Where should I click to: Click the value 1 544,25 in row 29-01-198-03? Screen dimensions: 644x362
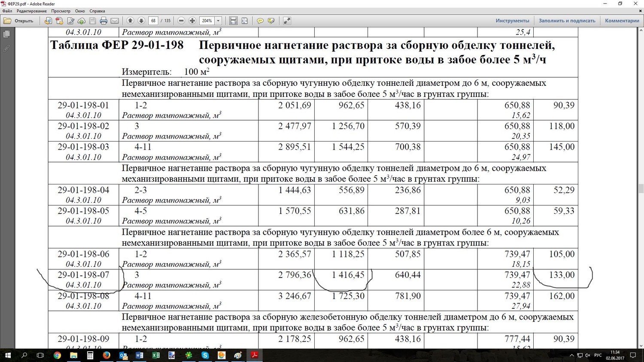coord(348,147)
